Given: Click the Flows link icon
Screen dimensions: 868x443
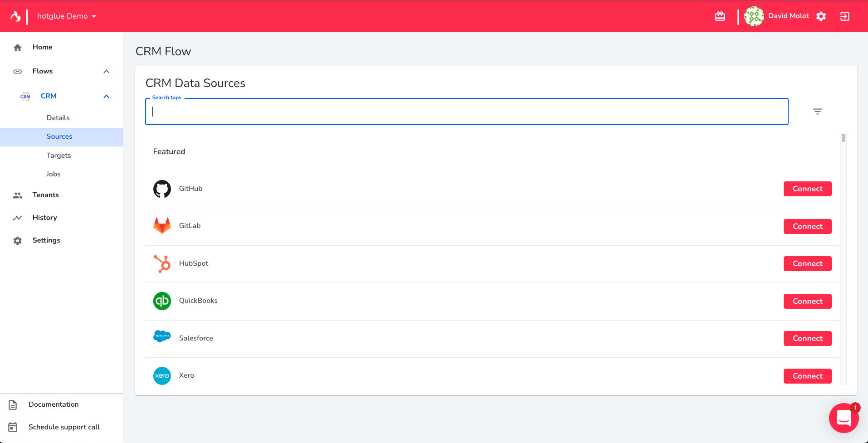Looking at the screenshot, I should [x=18, y=71].
